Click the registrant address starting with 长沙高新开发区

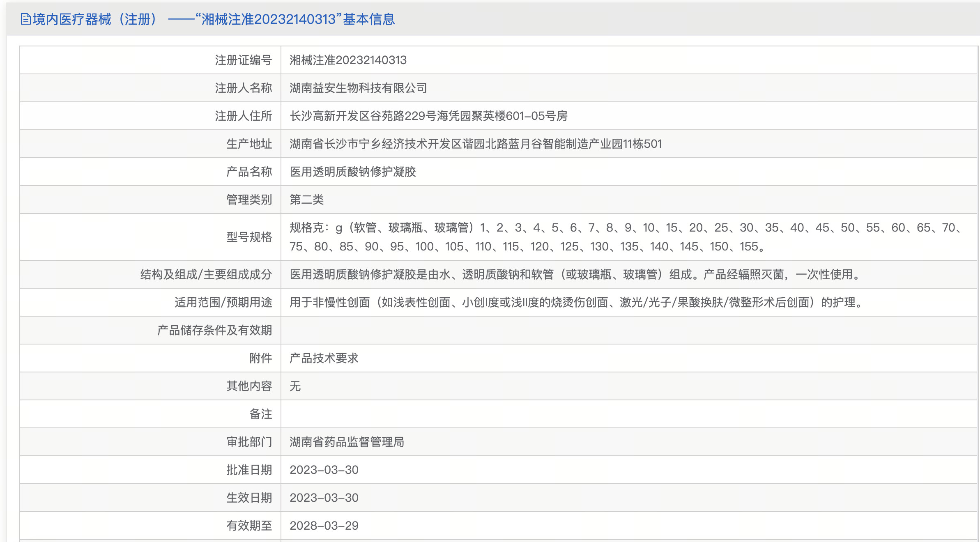point(428,116)
